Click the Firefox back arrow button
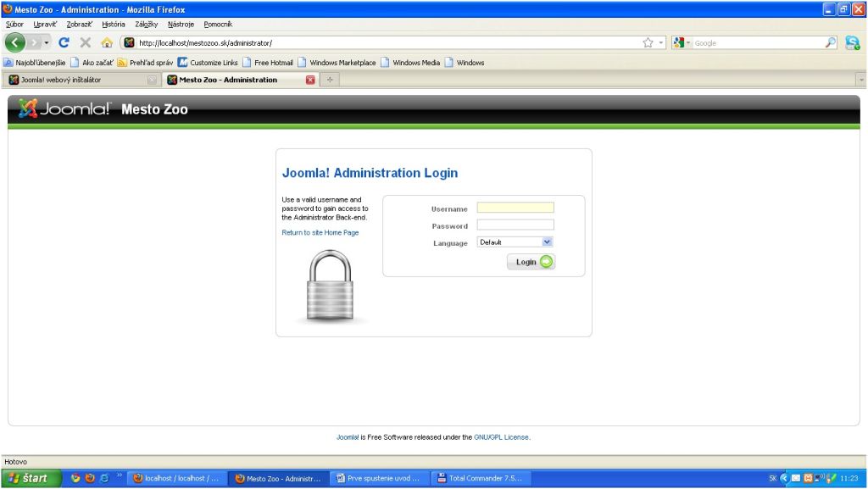Image resolution: width=868 pixels, height=489 pixels. point(15,42)
